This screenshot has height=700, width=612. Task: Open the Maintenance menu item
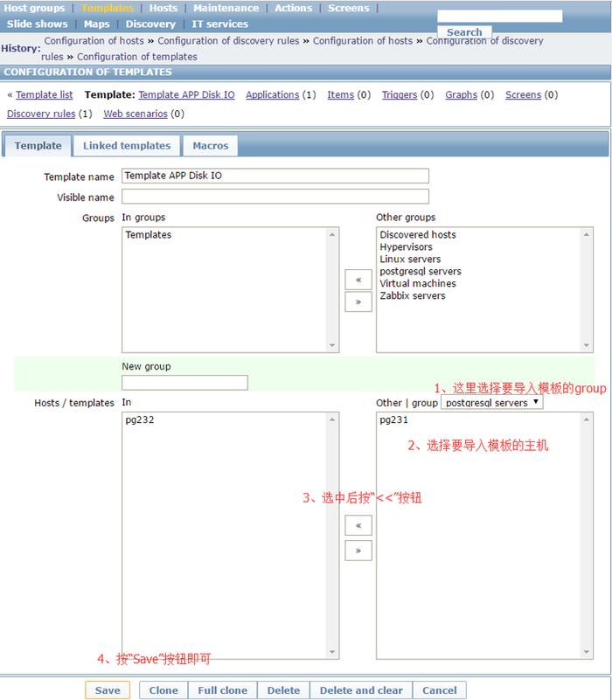tap(226, 8)
